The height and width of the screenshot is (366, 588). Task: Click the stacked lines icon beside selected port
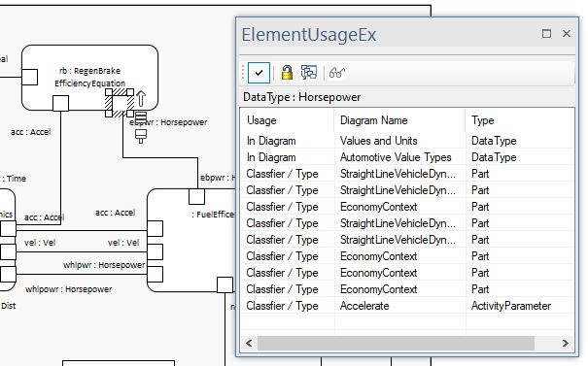(141, 116)
